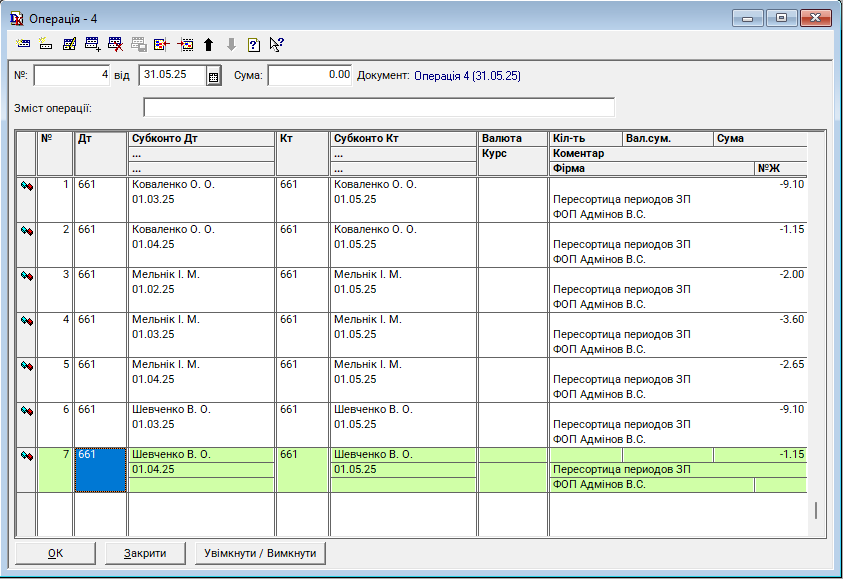Click the 'Закрити' button
Screen dimensions: 843x579
pyautogui.click(x=144, y=553)
